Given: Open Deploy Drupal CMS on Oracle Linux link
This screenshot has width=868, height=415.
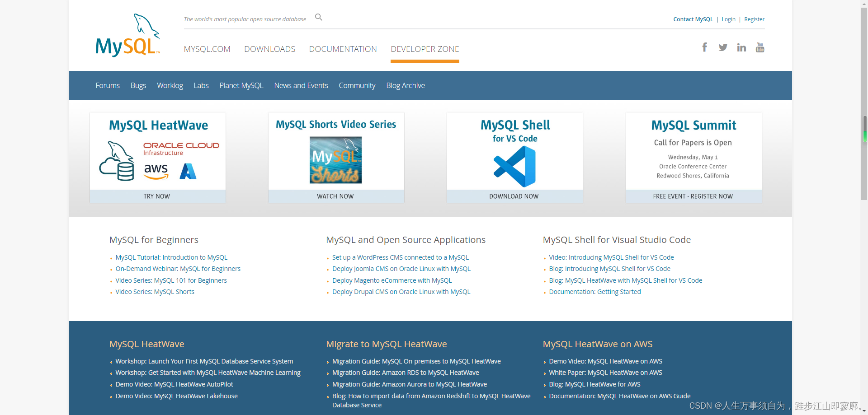Looking at the screenshot, I should pos(401,292).
